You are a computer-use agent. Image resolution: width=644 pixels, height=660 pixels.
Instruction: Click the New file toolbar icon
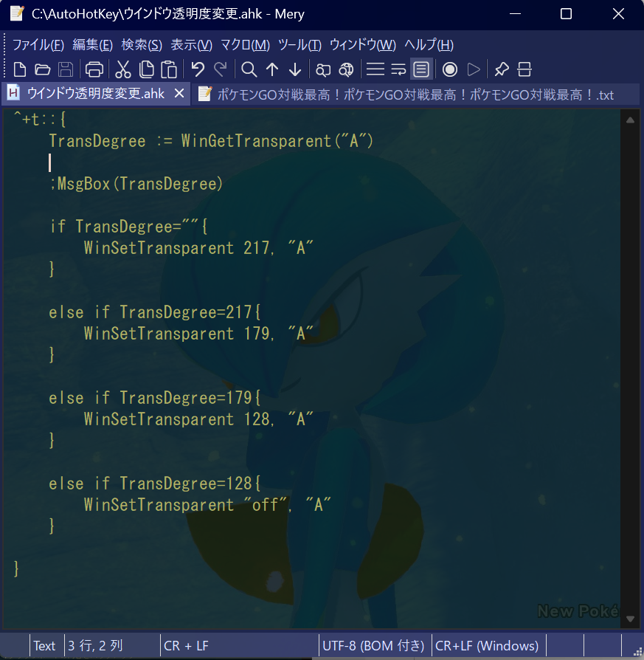20,69
